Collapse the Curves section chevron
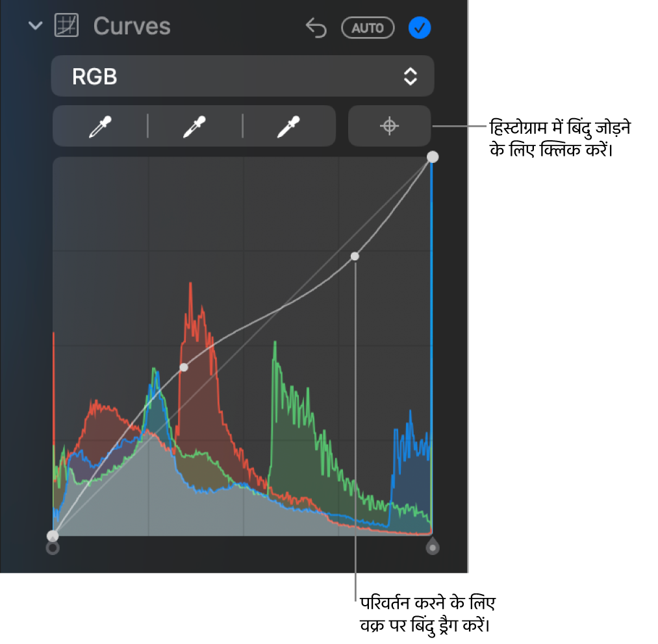 [x=35, y=26]
